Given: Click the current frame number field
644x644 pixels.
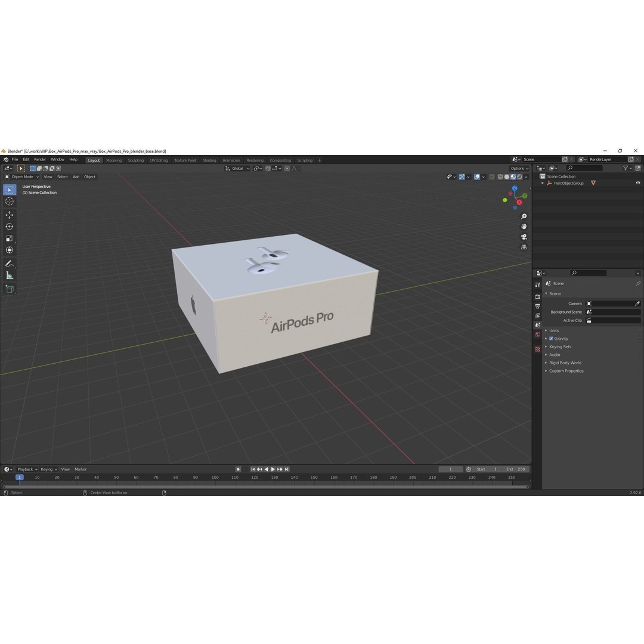Looking at the screenshot, I should pyautogui.click(x=451, y=469).
